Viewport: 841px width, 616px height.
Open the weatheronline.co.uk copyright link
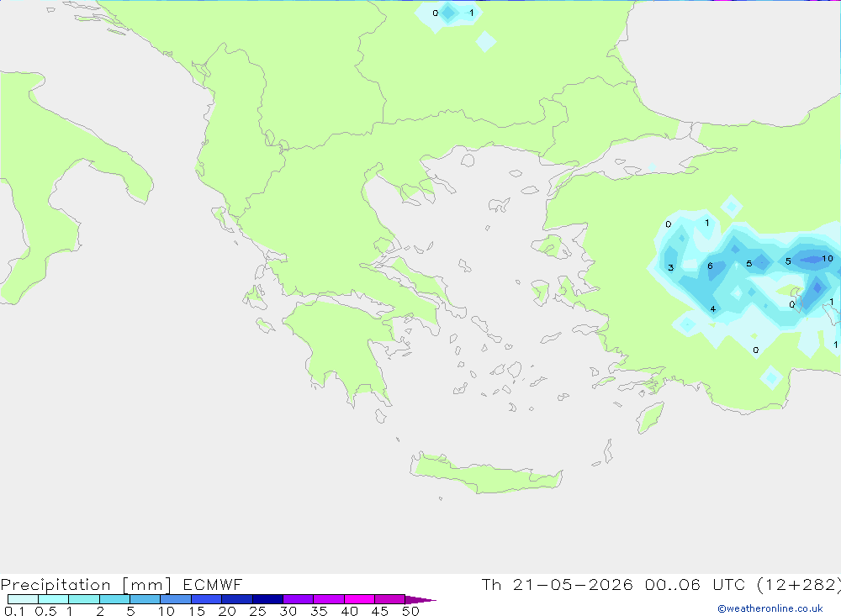tap(770, 608)
